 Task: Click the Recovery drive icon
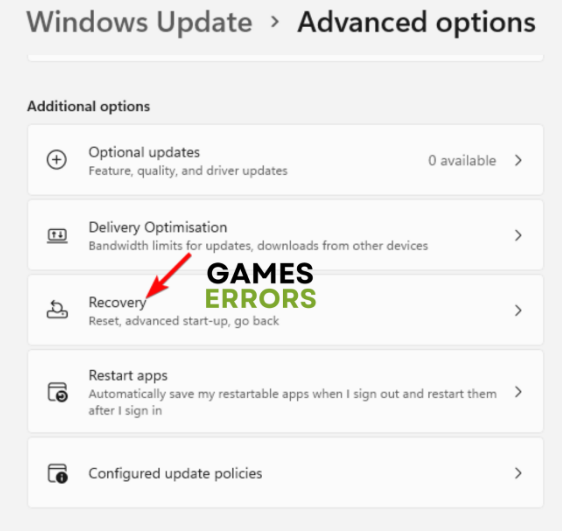point(57,310)
